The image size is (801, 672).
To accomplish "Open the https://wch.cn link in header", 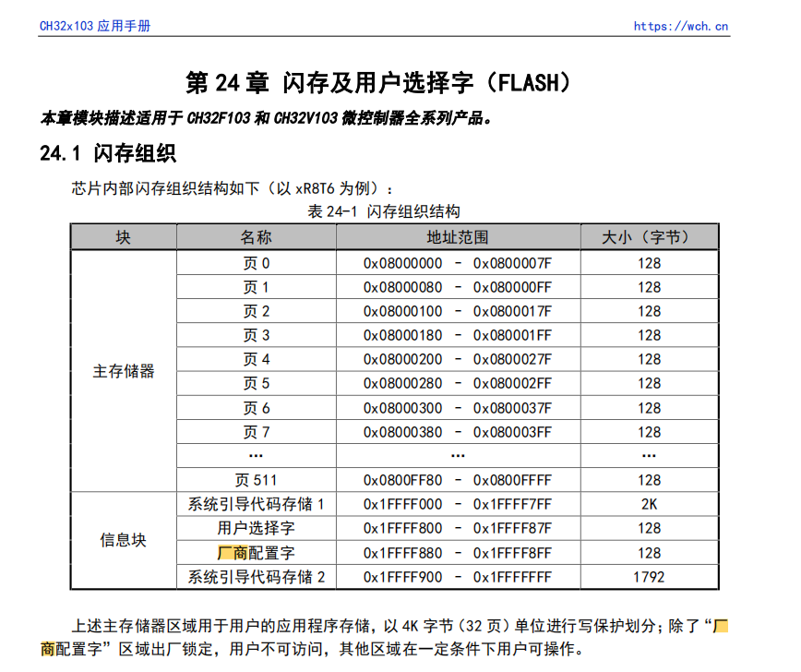I will (x=680, y=26).
